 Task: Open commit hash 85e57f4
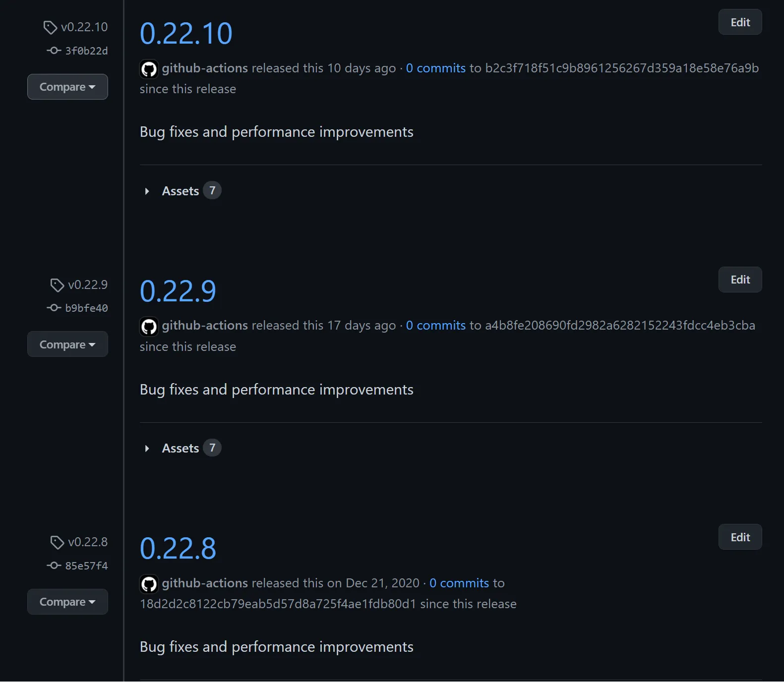86,566
